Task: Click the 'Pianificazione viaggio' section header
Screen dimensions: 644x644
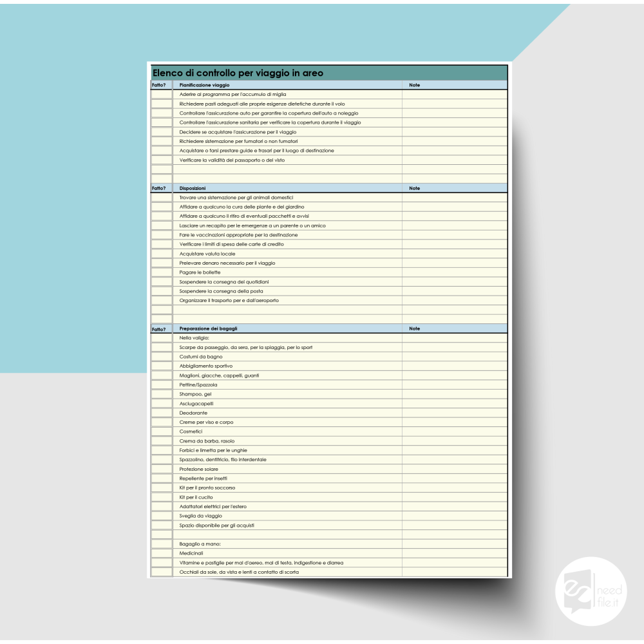Action: tap(204, 85)
